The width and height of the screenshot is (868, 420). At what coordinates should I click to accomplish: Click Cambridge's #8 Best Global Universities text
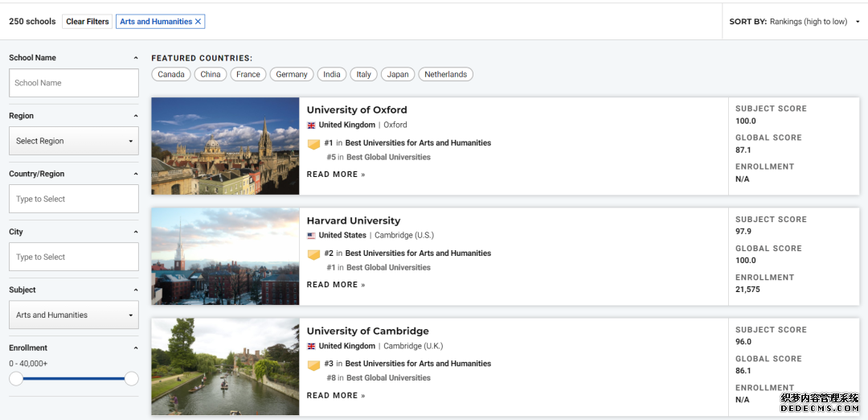click(378, 378)
